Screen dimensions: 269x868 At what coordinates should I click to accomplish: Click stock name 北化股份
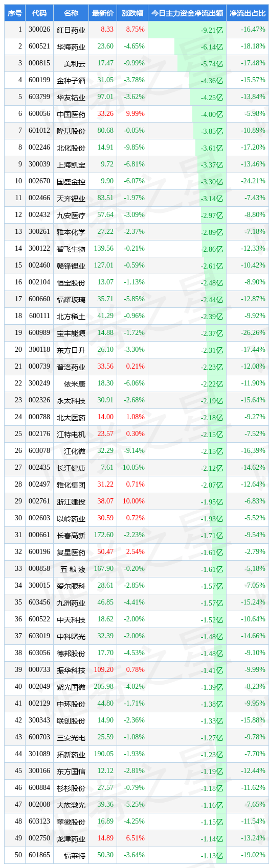tap(71, 148)
